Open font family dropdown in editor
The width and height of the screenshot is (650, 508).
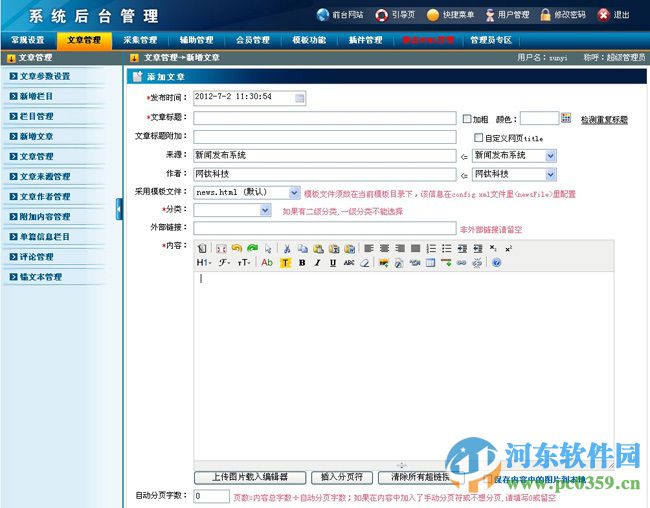point(224,263)
